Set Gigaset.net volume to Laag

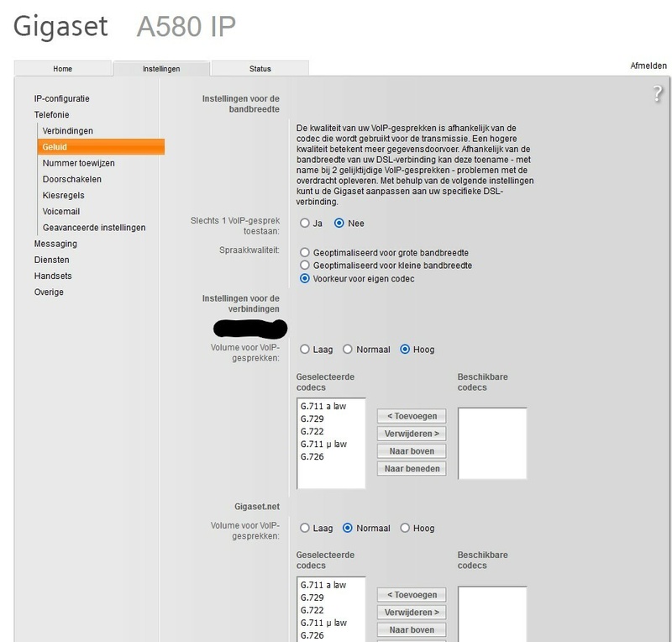[305, 528]
